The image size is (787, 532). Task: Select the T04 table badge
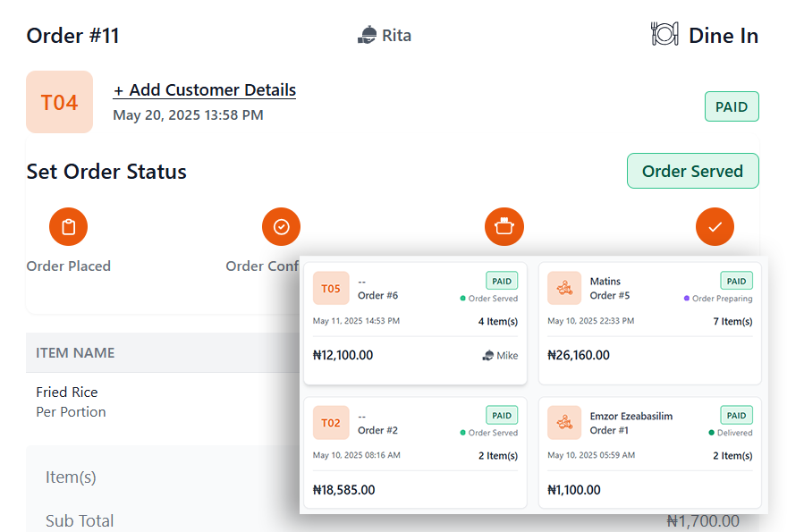[60, 102]
